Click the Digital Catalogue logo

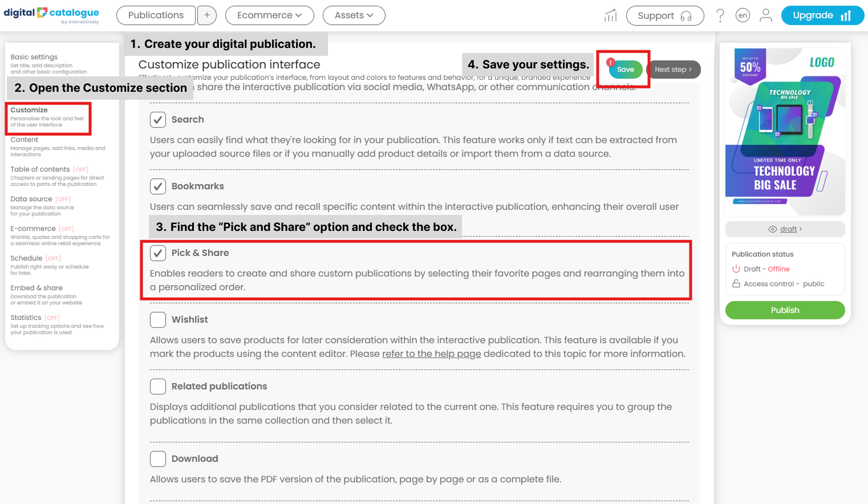(x=51, y=15)
